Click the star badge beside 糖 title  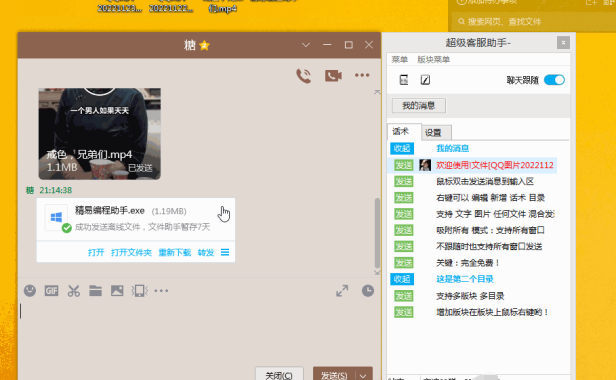tap(204, 46)
